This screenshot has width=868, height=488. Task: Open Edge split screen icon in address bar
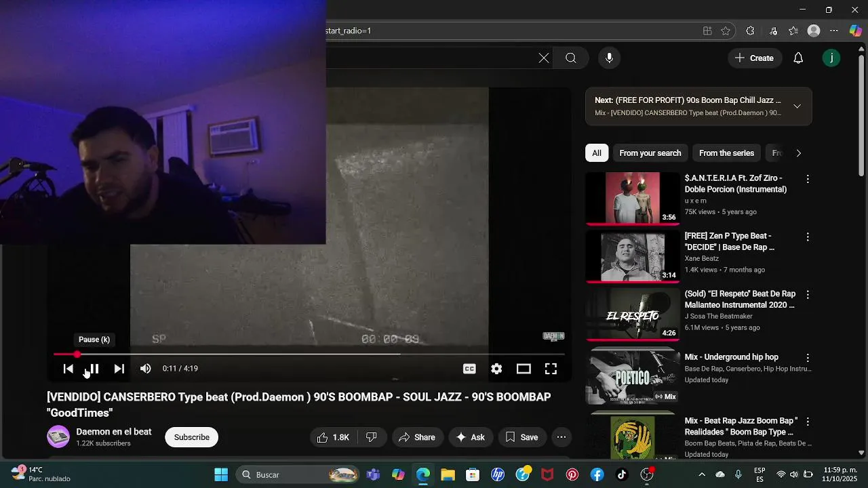[x=707, y=30]
